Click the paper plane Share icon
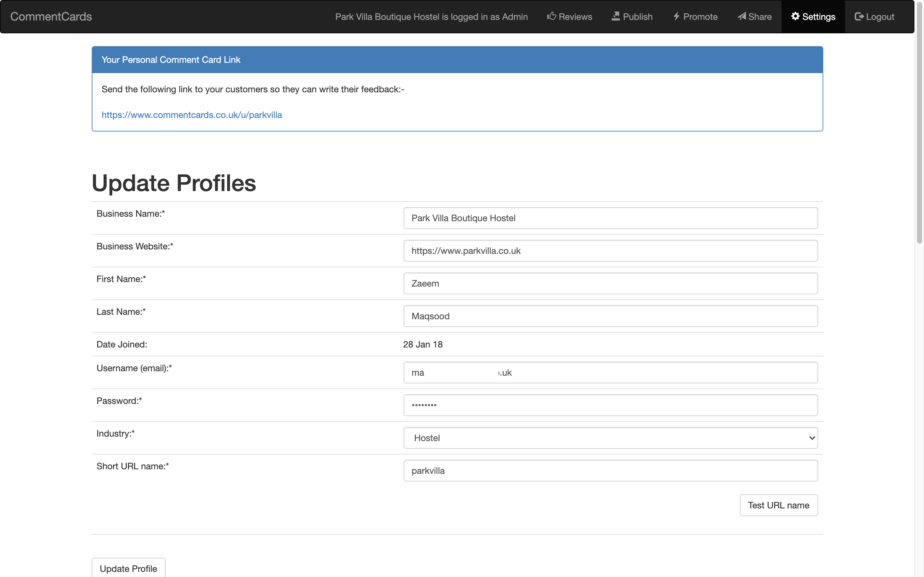The image size is (924, 577). tap(741, 16)
